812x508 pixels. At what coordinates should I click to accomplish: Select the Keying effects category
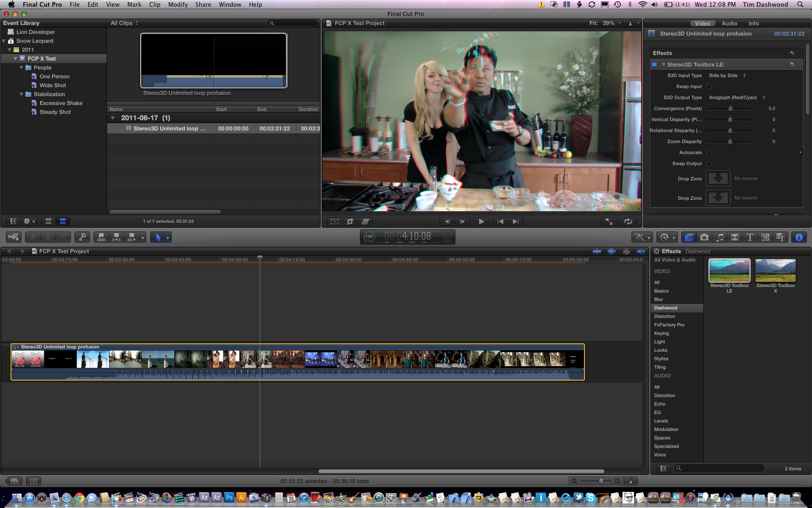677,333
